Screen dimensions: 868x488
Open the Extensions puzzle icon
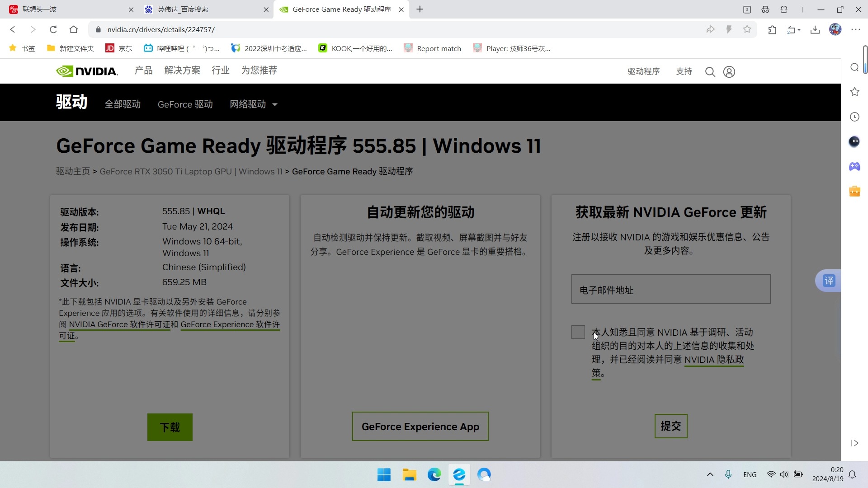point(772,29)
